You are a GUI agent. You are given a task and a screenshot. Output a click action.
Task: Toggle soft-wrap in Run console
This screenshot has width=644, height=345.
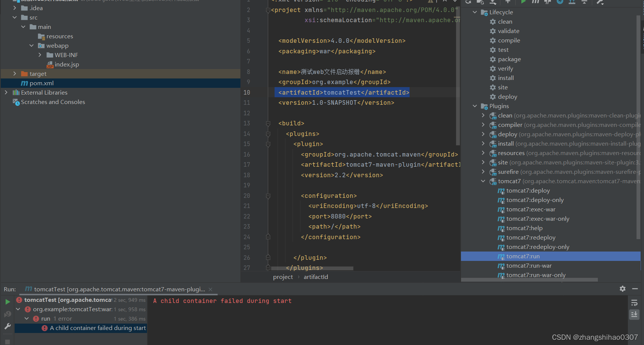tap(634, 303)
